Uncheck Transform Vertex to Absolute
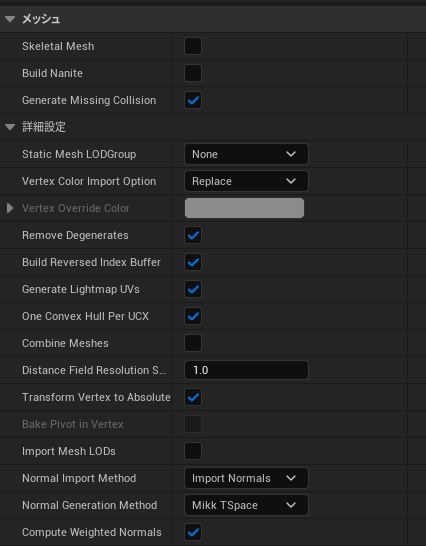 [x=193, y=397]
